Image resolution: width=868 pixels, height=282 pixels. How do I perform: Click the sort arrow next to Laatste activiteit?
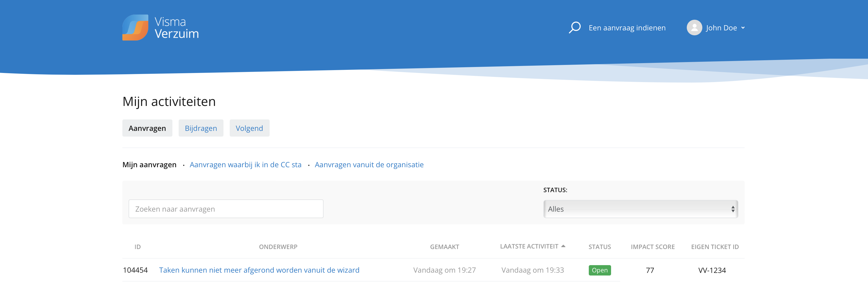563,246
